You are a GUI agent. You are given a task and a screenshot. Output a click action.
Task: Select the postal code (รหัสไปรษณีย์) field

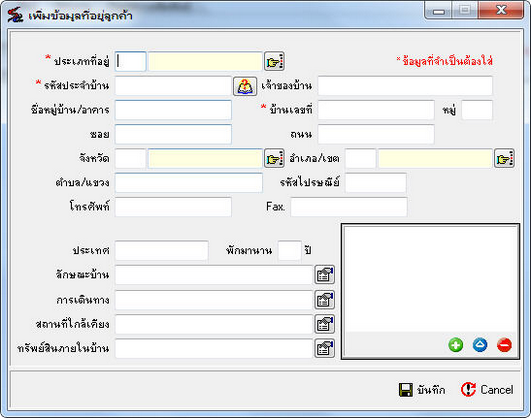coord(376,183)
